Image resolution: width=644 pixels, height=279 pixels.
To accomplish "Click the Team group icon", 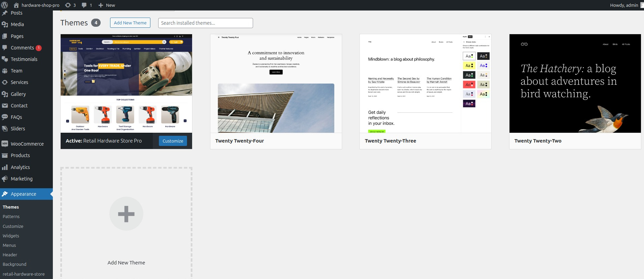I will pos(5,71).
